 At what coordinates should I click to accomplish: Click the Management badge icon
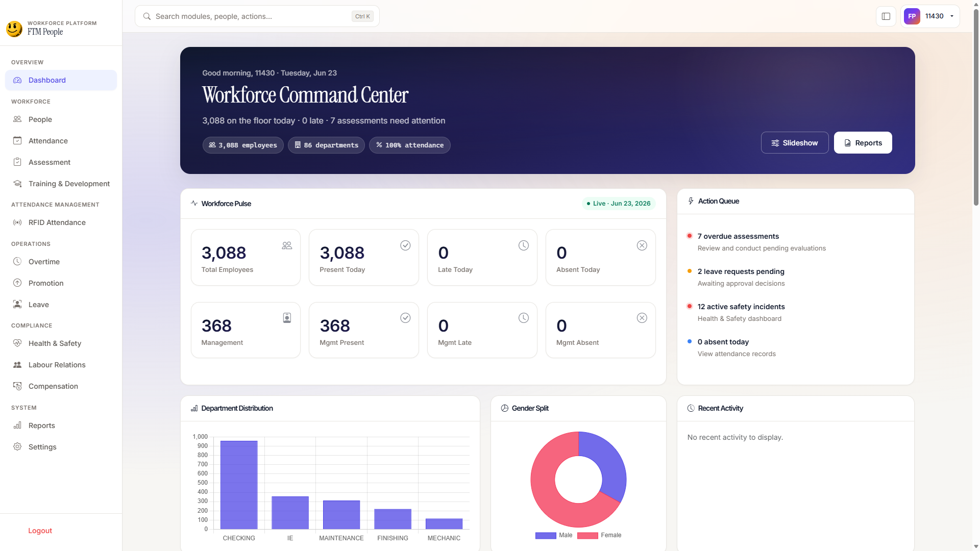coord(287,318)
